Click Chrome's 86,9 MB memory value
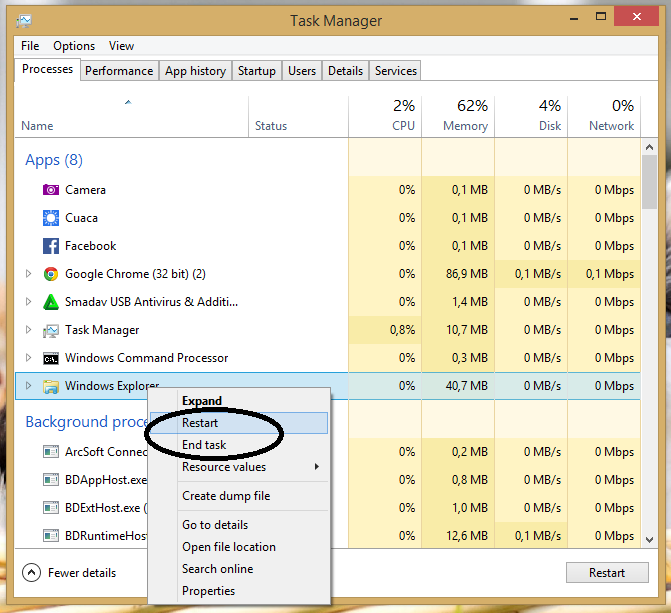The height and width of the screenshot is (613, 671). click(x=466, y=274)
